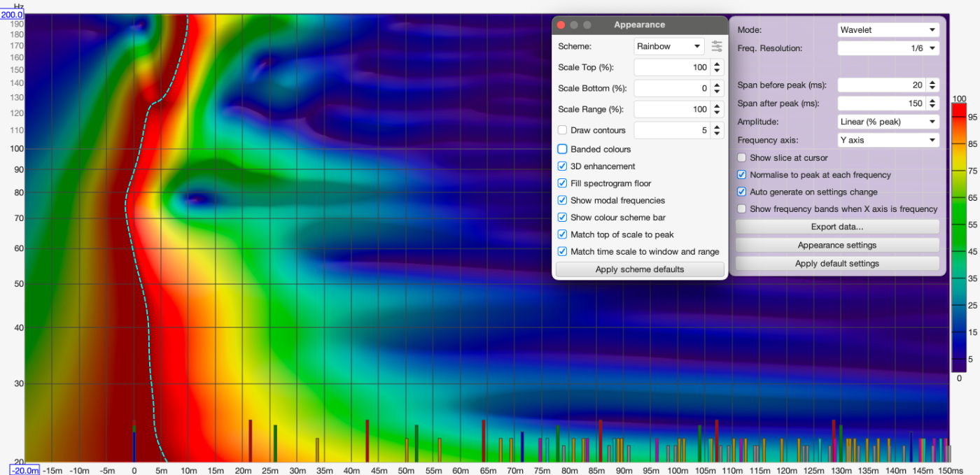Viewport: 980px width, 475px height.
Task: Click the Export data button
Action: click(836, 227)
